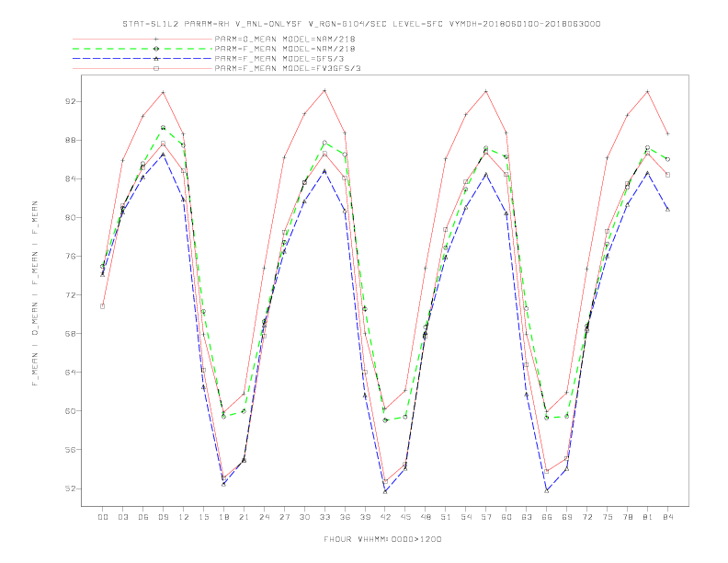Click the chart title starting with STAT=SL1L2
The height and width of the screenshot is (563, 728).
361,24
